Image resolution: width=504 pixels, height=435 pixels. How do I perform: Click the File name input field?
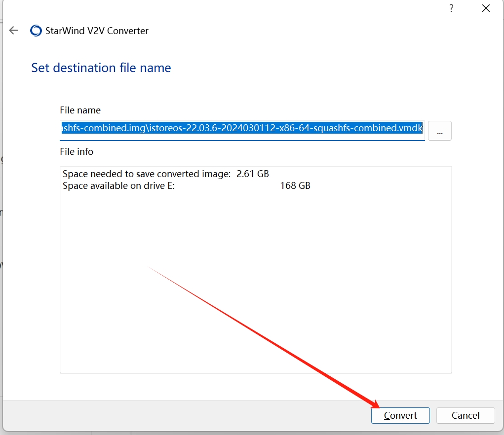tap(242, 131)
